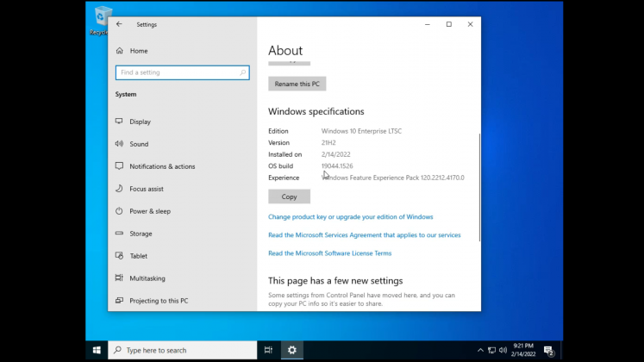The image size is (644, 362).
Task: Click the network icon in system tray
Action: (x=491, y=350)
